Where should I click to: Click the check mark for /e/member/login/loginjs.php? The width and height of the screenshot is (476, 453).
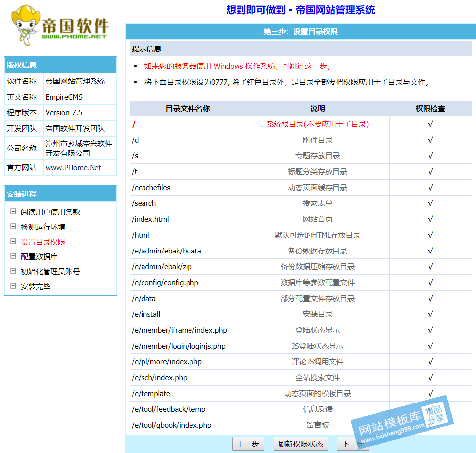pyautogui.click(x=430, y=346)
